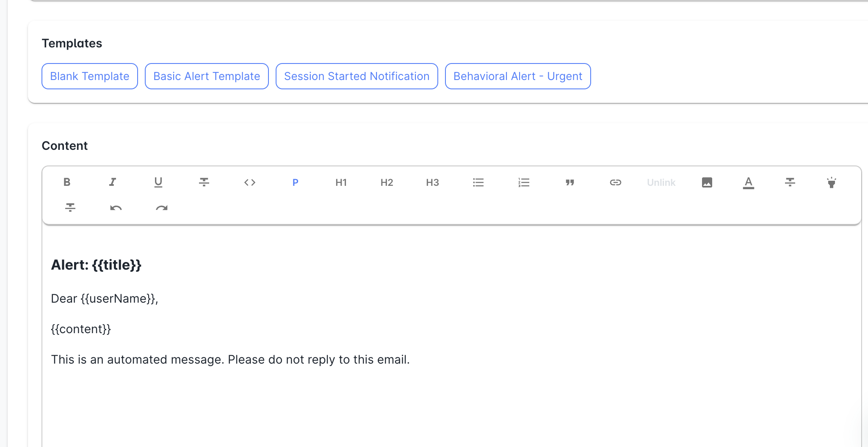Viewport: 868px width, 447px height.
Task: Select the Session Started Notification template
Action: (x=357, y=76)
